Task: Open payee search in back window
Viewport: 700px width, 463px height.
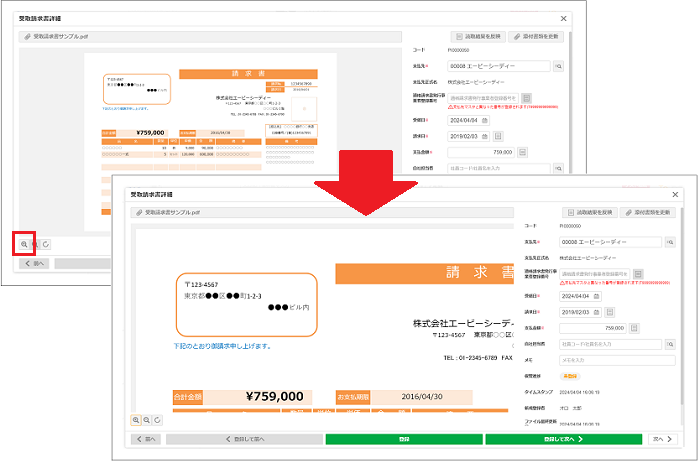Action: pyautogui.click(x=558, y=66)
